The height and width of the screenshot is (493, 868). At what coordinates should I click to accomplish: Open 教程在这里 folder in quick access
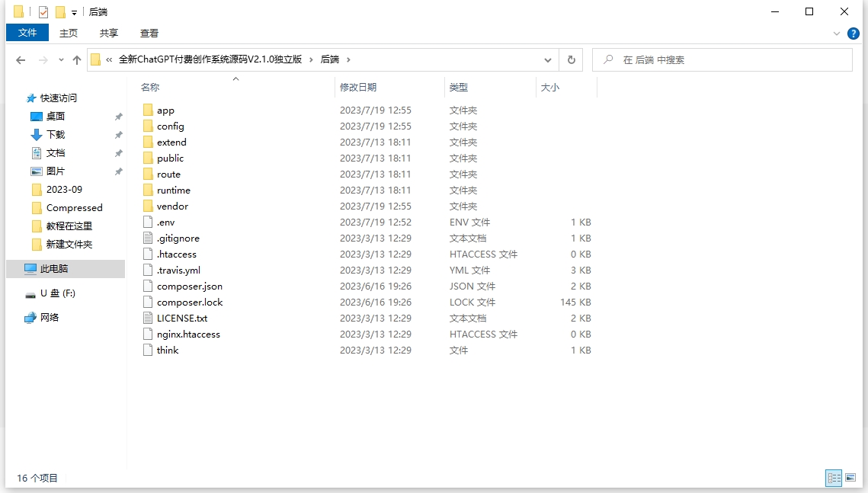pos(69,226)
